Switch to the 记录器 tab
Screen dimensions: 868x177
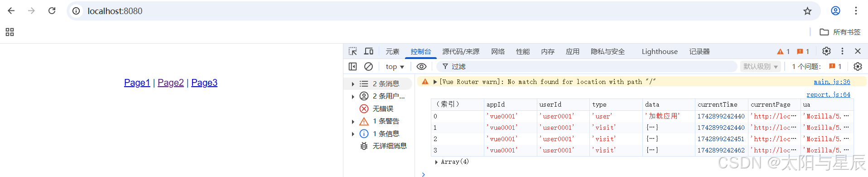(x=699, y=52)
